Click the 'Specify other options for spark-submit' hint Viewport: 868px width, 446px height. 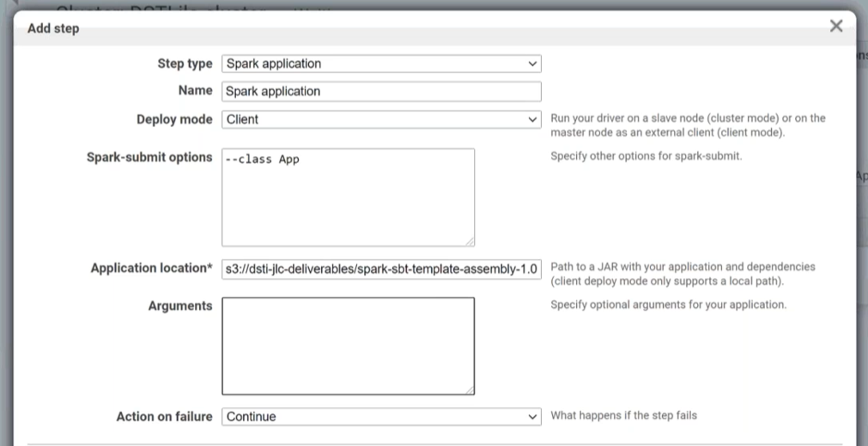(x=646, y=156)
